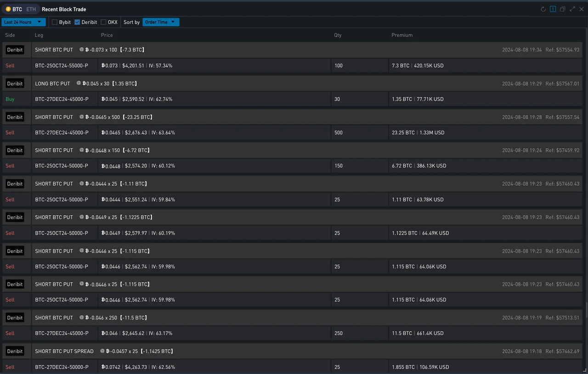Open the Last 24 Hours dropdown

(x=23, y=22)
